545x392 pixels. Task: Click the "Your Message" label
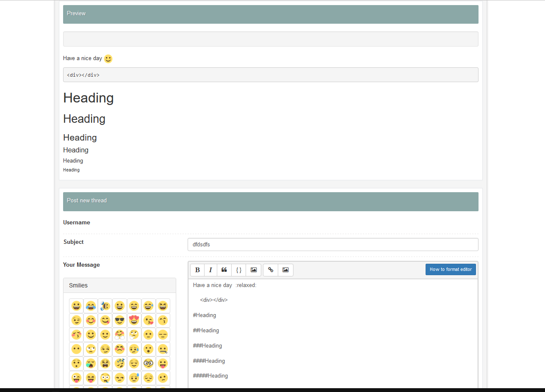(x=81, y=265)
